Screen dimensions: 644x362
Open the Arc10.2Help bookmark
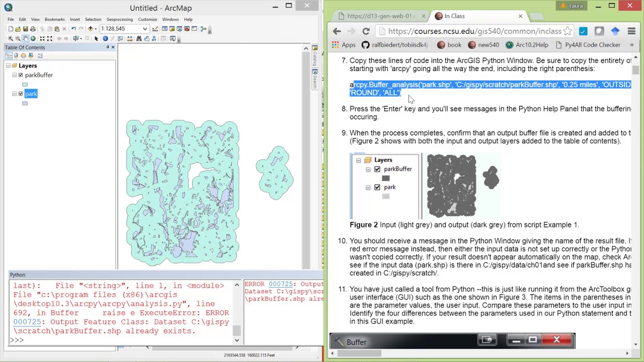click(527, 45)
